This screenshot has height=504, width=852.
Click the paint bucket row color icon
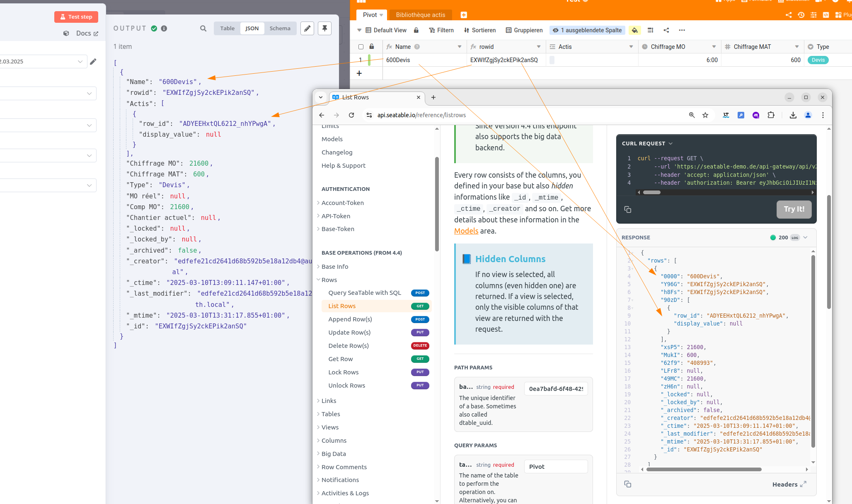(x=634, y=30)
